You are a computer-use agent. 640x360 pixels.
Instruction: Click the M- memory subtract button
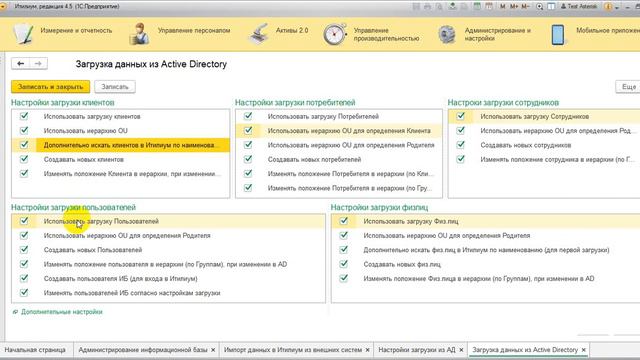click(x=526, y=7)
